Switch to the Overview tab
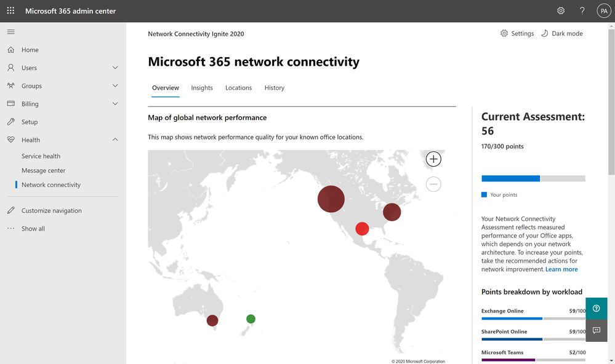This screenshot has width=615, height=364. point(166,88)
